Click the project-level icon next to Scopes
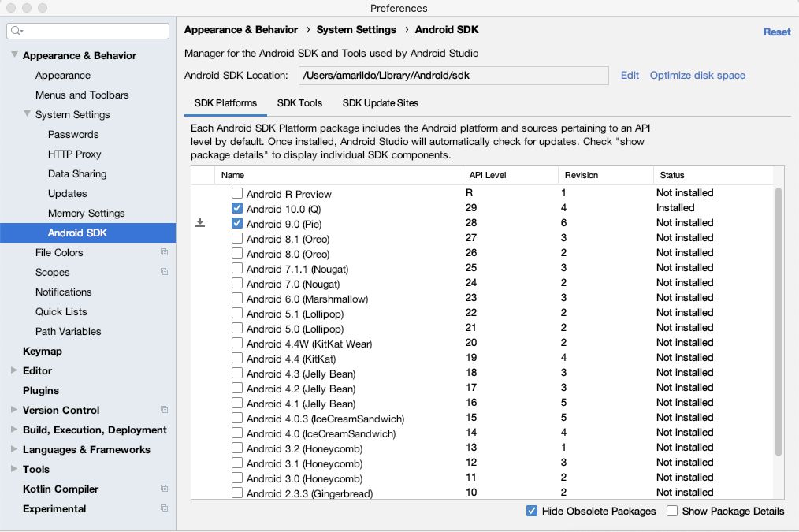 click(x=164, y=272)
